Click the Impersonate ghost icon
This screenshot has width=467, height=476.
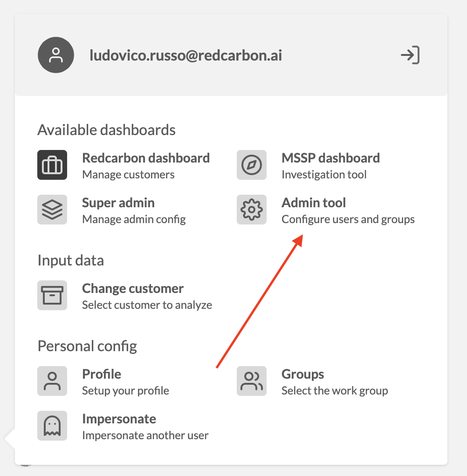(52, 426)
